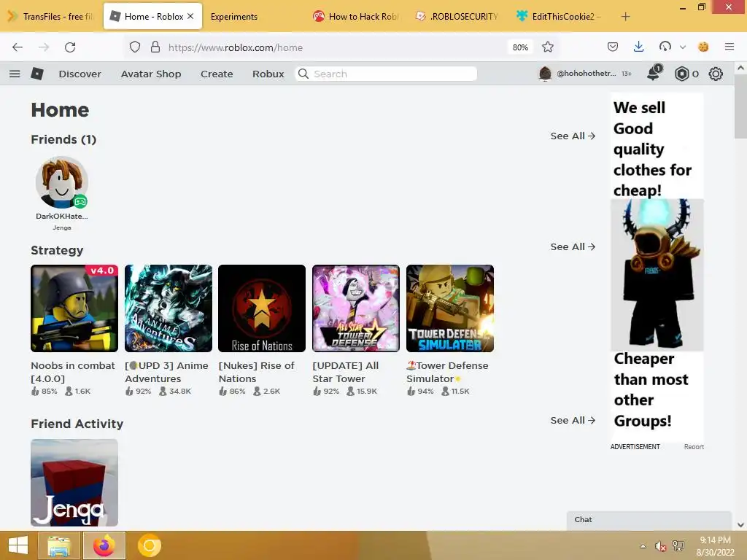Open the Chat panel
This screenshot has height=560, width=747.
[x=649, y=520]
